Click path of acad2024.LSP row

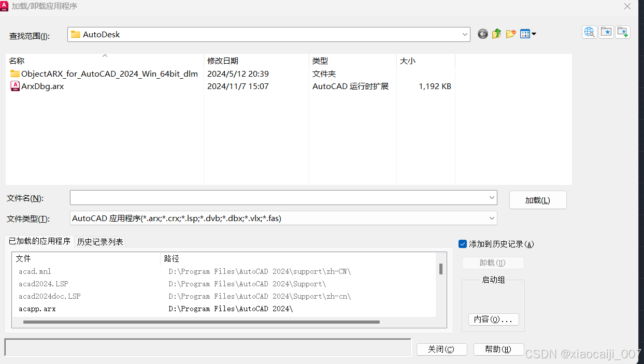[x=247, y=284]
